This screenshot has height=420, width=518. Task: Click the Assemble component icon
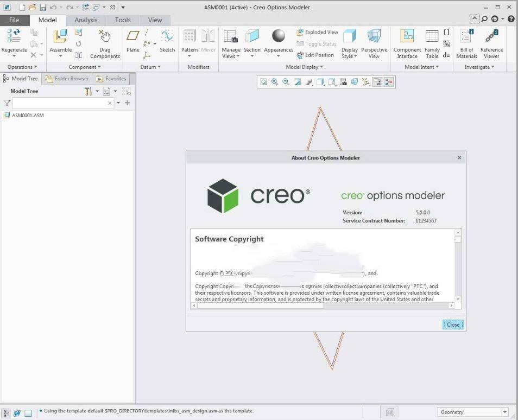tap(60, 36)
